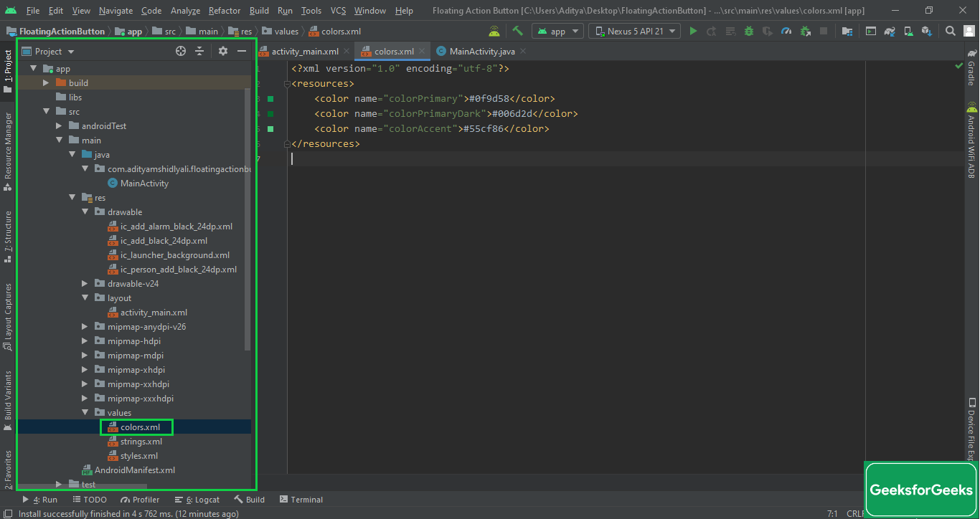Toggle the Layout Captures tool window
Viewport: 980px width, 519px height.
[x=8, y=316]
